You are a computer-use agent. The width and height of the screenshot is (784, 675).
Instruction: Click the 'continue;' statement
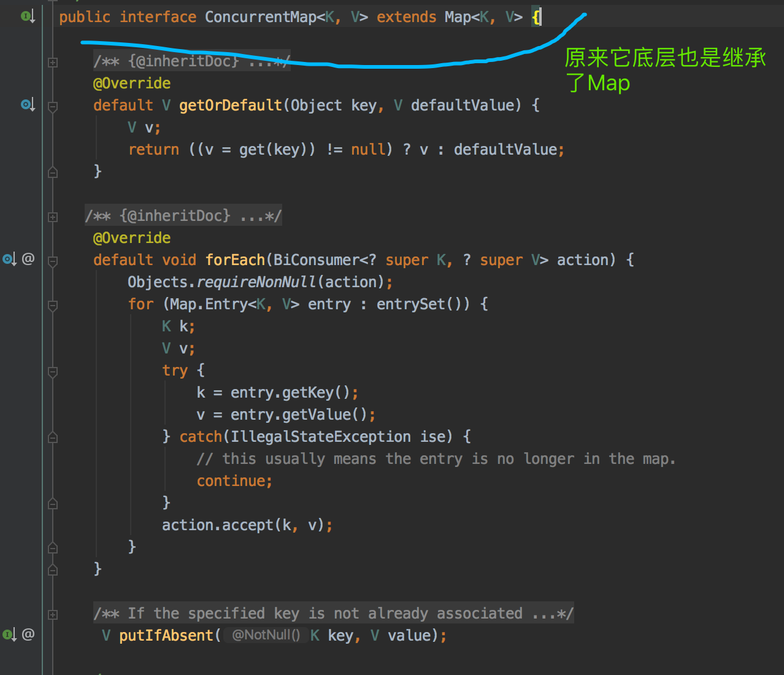(234, 481)
